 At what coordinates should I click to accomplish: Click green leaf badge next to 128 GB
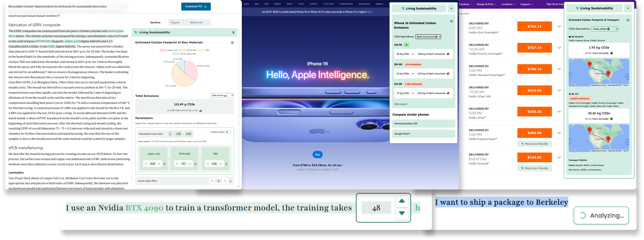[x=406, y=45]
